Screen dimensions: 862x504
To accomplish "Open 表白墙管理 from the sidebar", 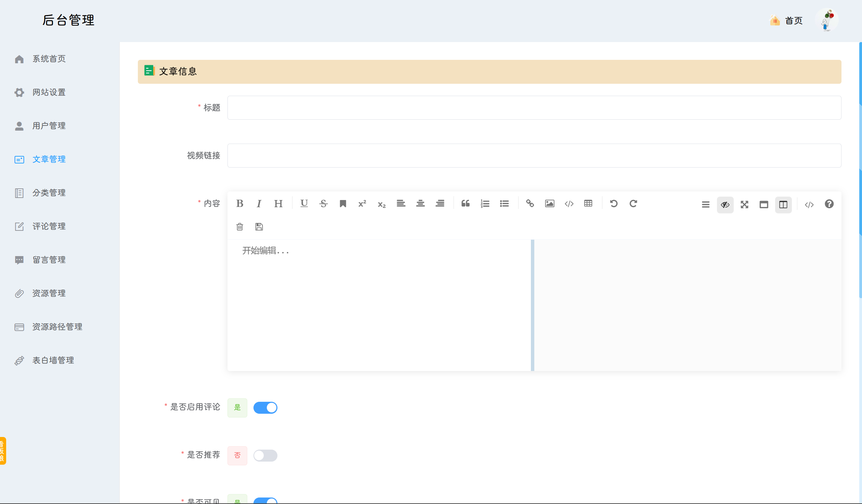I will coord(53,360).
